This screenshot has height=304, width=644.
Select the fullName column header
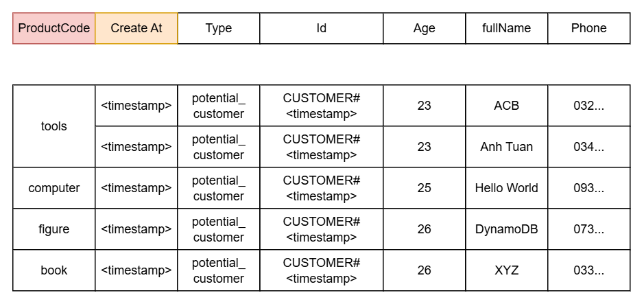(507, 28)
